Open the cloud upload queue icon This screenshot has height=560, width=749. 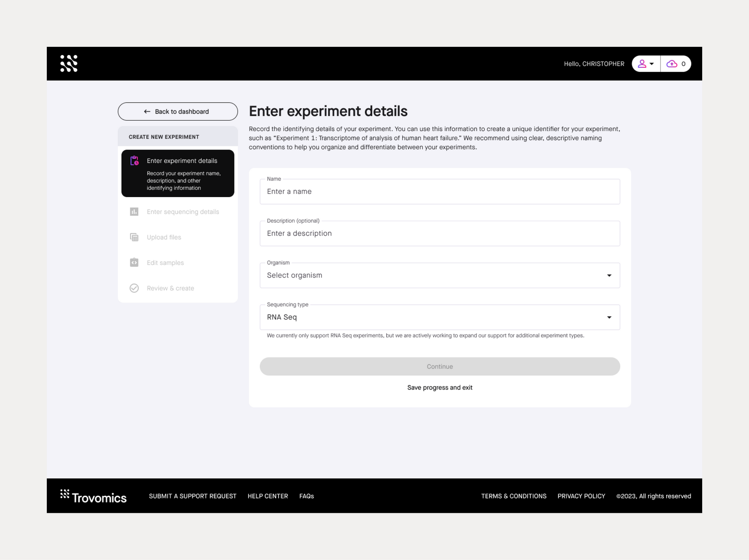click(x=676, y=64)
